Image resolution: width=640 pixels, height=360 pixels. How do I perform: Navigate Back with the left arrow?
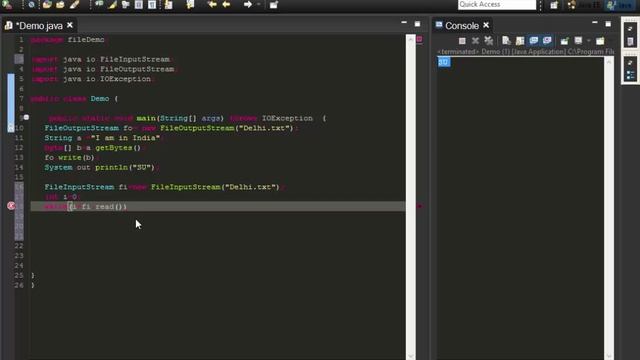click(226, 4)
